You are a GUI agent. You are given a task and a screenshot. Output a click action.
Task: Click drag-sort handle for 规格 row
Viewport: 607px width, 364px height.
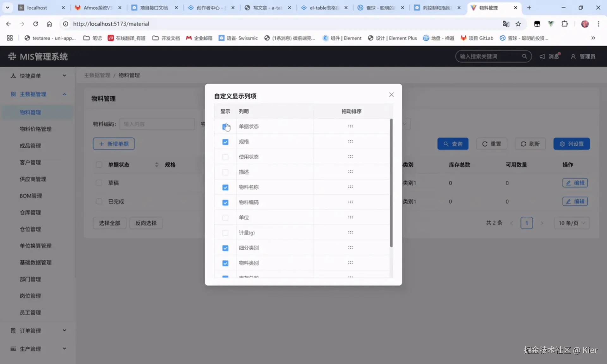350,142
